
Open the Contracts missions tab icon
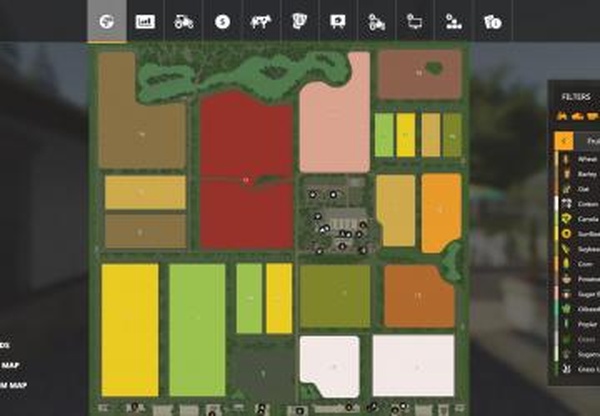299,21
